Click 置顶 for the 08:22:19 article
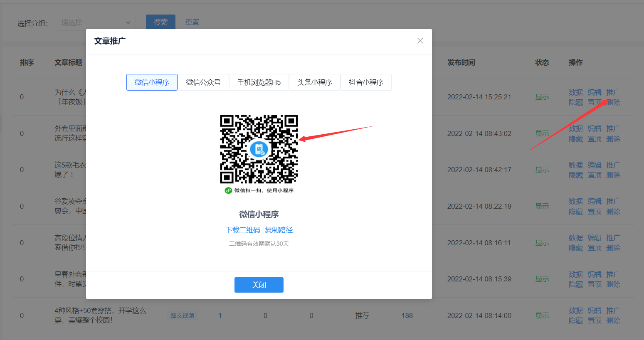This screenshot has width=644, height=340. (595, 212)
